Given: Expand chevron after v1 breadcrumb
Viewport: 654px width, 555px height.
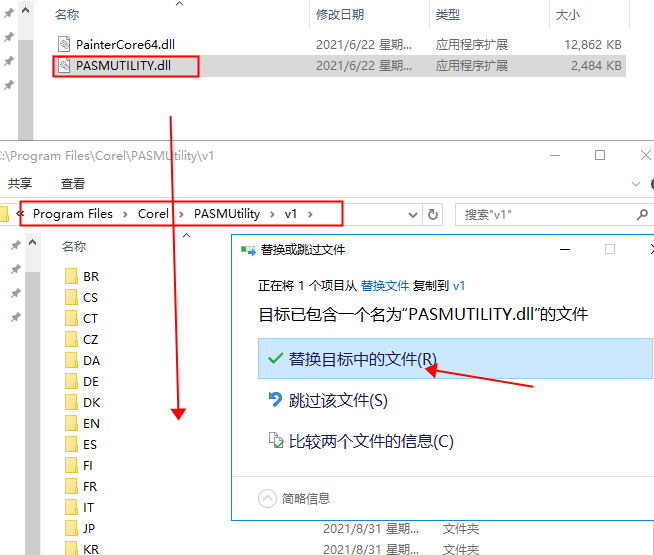Looking at the screenshot, I should tap(310, 214).
